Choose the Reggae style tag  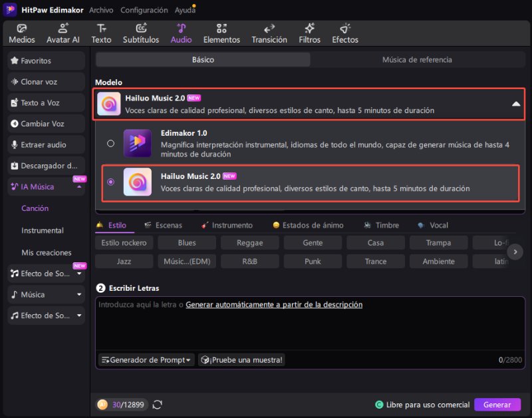pyautogui.click(x=249, y=243)
